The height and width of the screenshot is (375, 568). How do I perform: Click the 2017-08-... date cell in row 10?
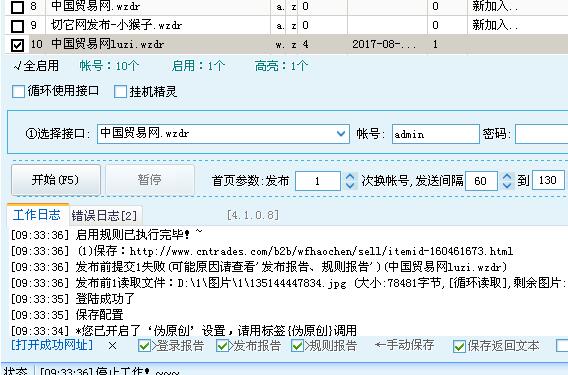(384, 45)
